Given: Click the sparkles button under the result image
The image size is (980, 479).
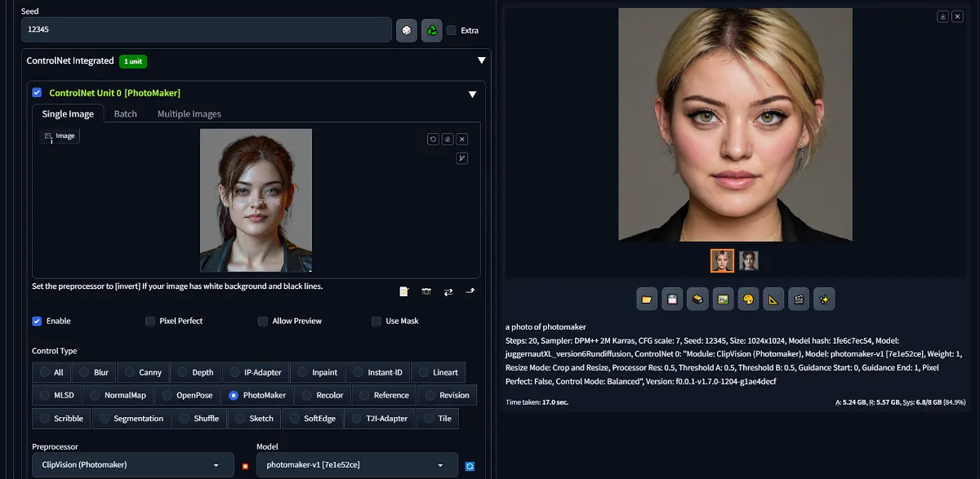Looking at the screenshot, I should pos(824,299).
